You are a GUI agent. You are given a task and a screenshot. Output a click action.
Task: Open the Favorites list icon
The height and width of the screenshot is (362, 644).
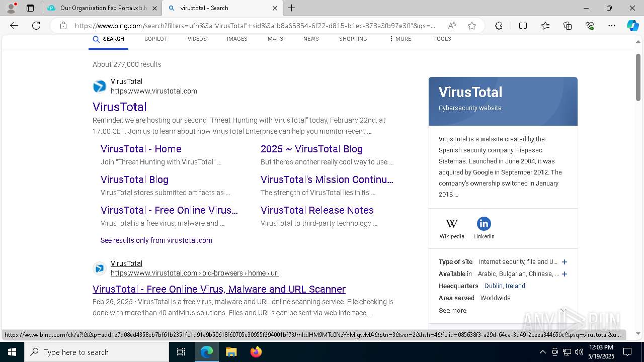click(x=545, y=26)
